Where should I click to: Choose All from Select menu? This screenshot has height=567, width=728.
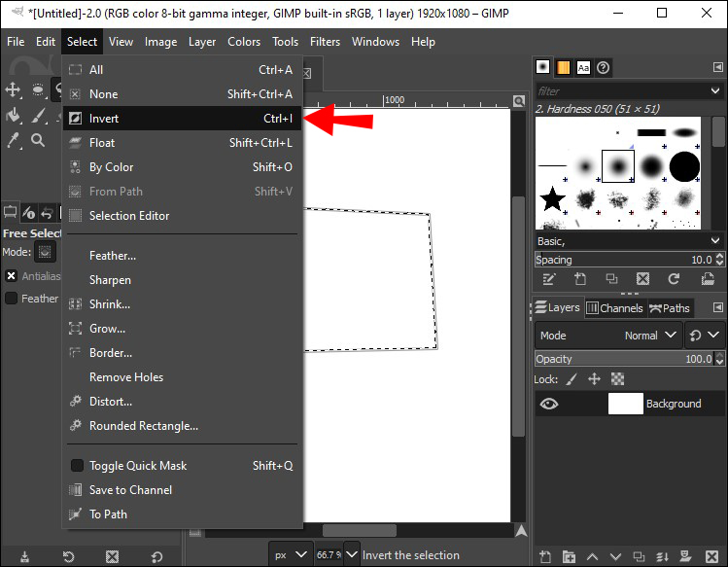coord(183,70)
